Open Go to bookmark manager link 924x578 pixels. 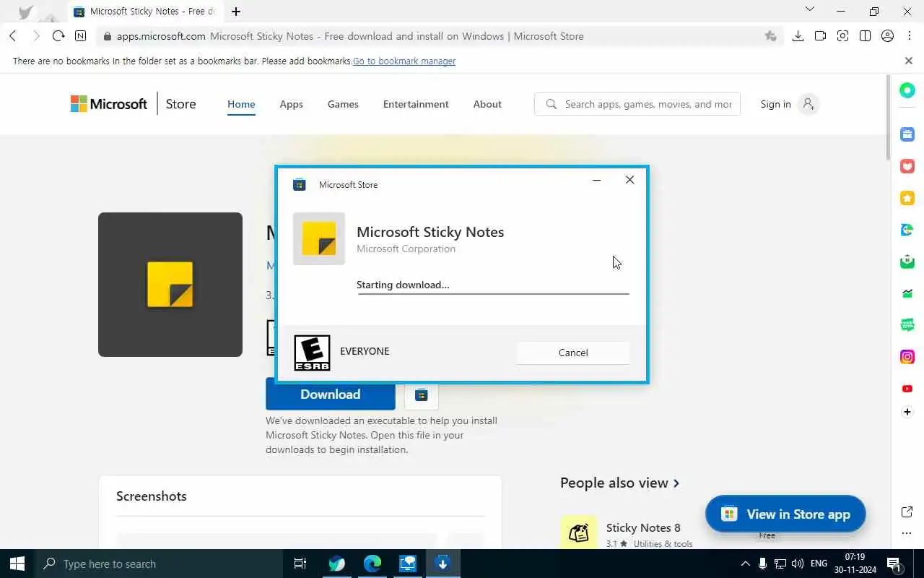[x=404, y=61]
